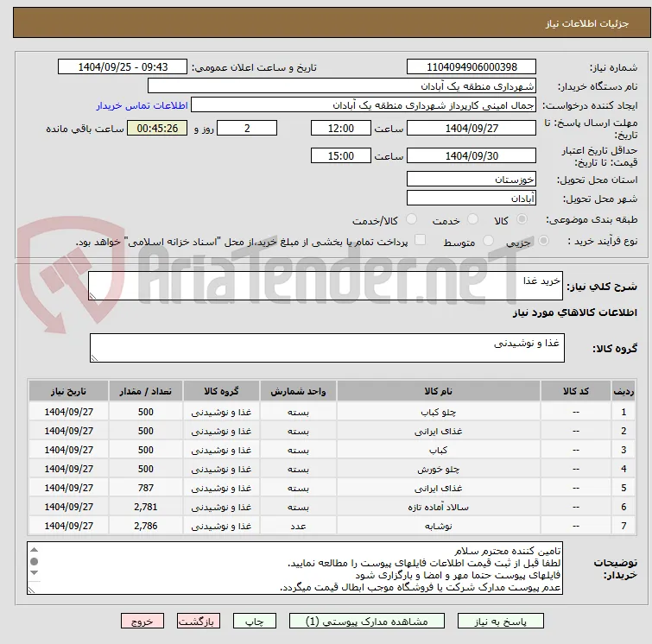
Task: Open مشاهده مدارک پیوستی (1) button
Action: 367,622
